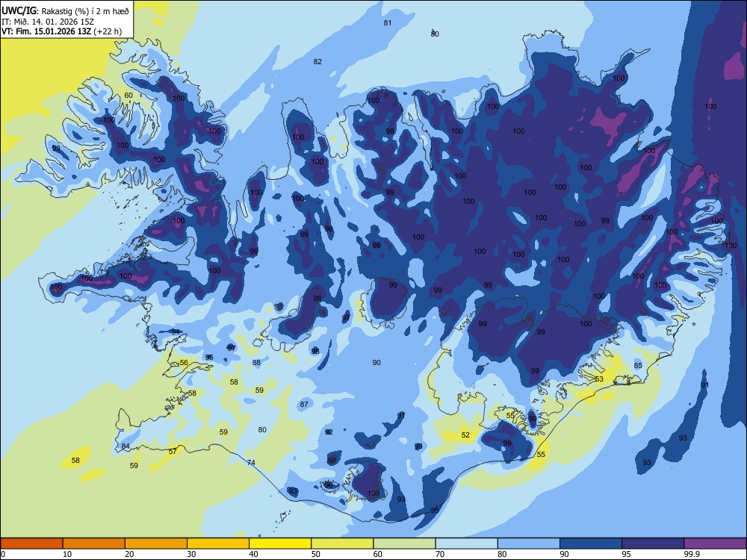Click the legend label '30'
The width and height of the screenshot is (747, 560).
pyautogui.click(x=191, y=554)
